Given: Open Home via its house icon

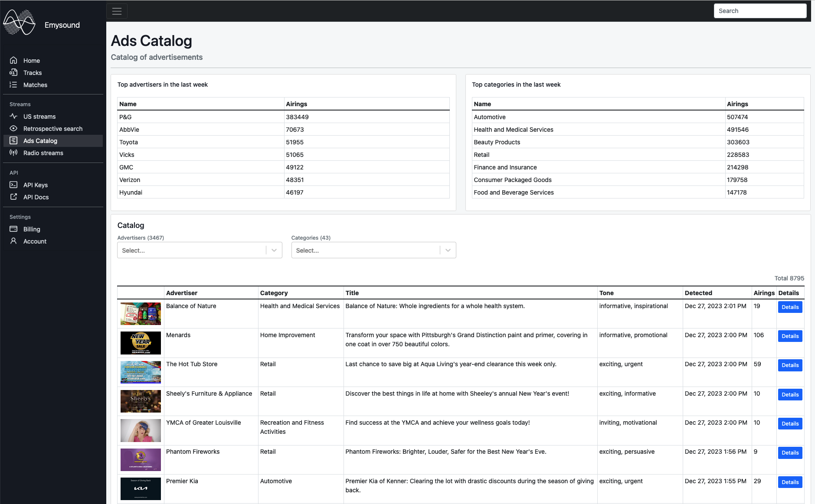Looking at the screenshot, I should [x=13, y=60].
